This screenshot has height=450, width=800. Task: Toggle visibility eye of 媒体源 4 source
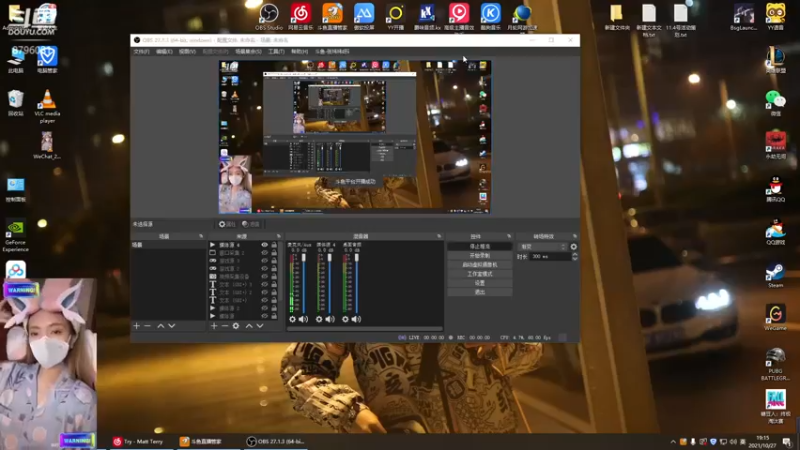pos(264,245)
